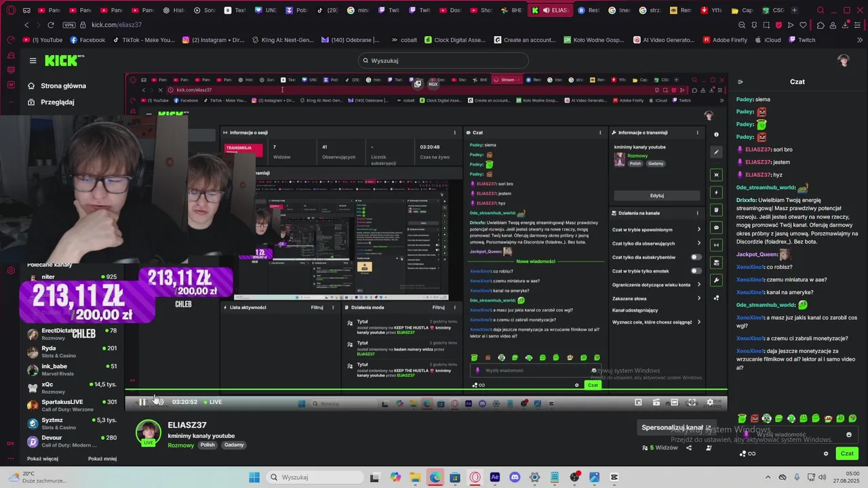Open the YouTube bookmark
The width and height of the screenshot is (868, 488).
point(43,40)
